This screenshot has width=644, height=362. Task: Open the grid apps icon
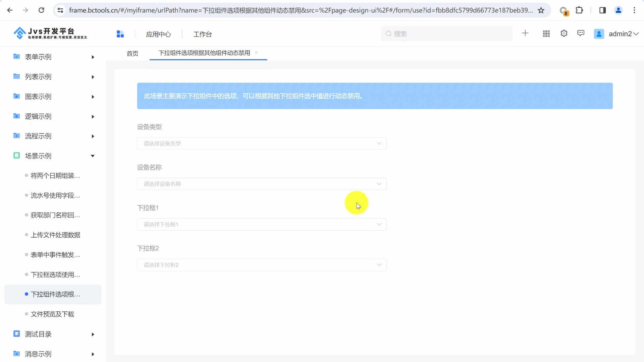[x=546, y=34]
